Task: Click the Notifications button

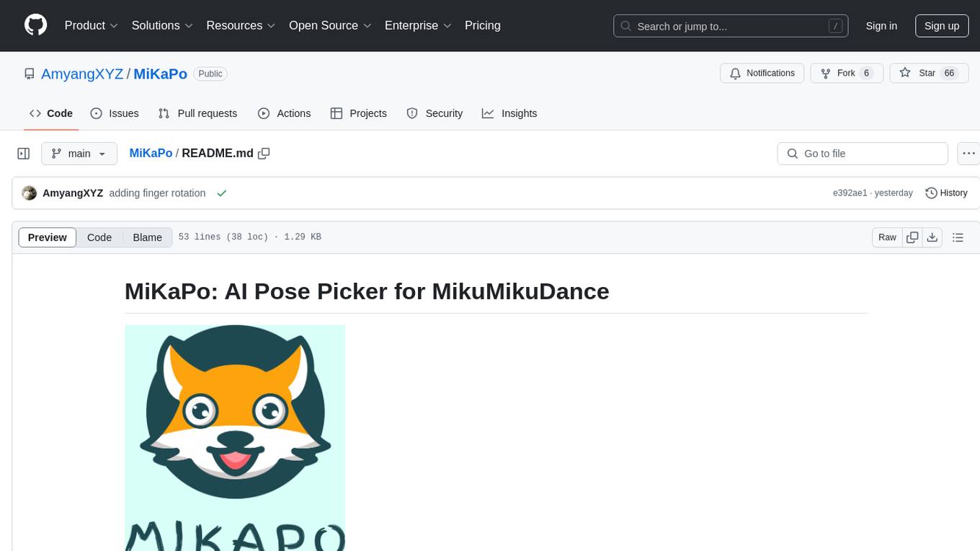Action: pos(762,73)
